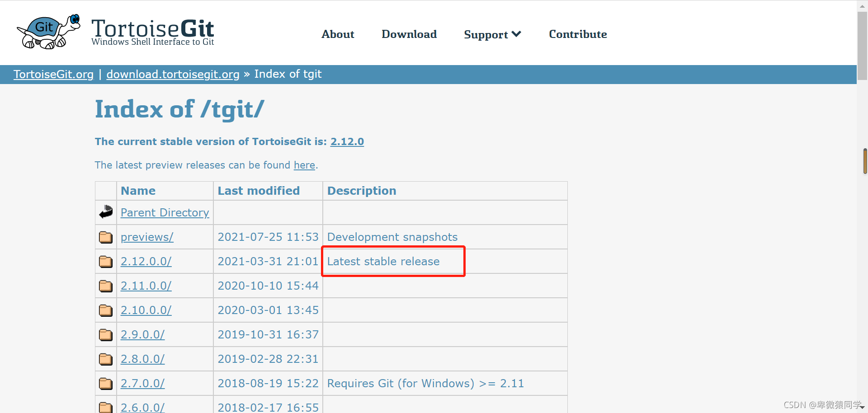The height and width of the screenshot is (413, 868).
Task: Click the folder icon beside 2.9.0.0/
Action: click(x=106, y=334)
